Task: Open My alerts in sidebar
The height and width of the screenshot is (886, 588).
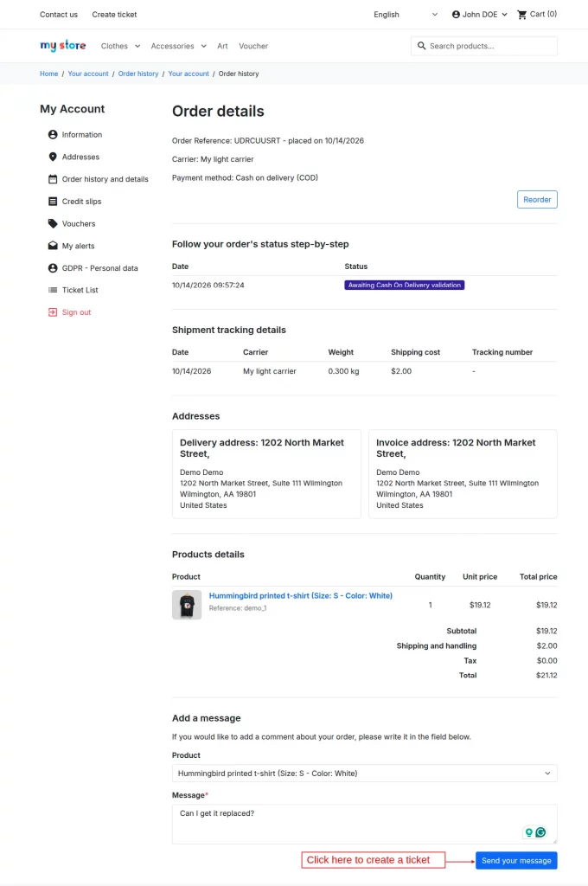Action: point(78,246)
